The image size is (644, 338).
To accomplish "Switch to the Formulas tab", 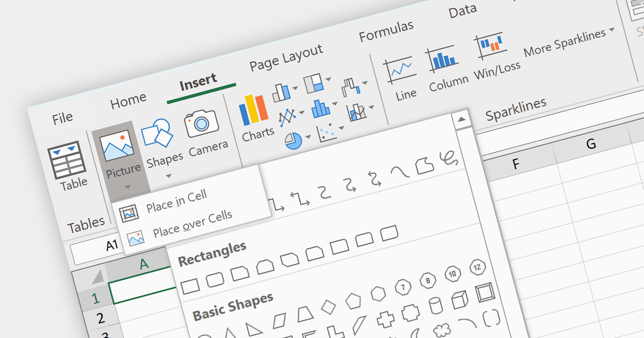I will click(x=386, y=32).
